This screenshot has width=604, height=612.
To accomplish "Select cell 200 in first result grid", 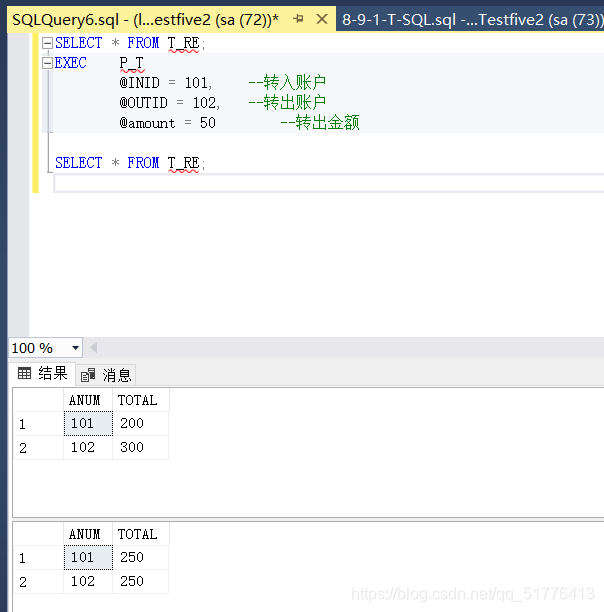I will (x=140, y=423).
